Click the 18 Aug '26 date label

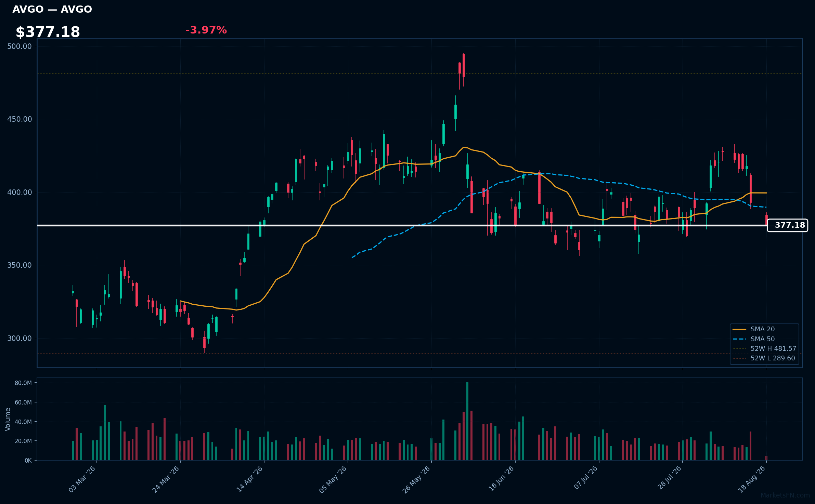point(752,479)
